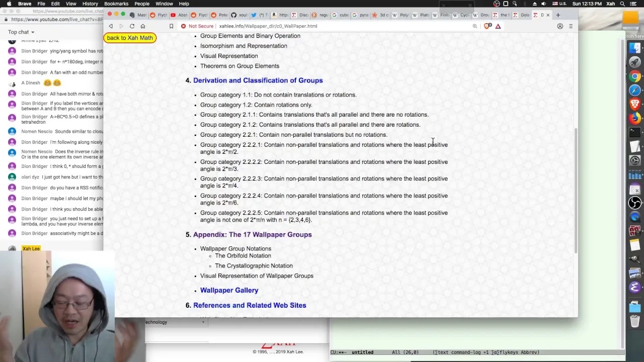
Task: Open the Bookmarks menu
Action: (116, 4)
